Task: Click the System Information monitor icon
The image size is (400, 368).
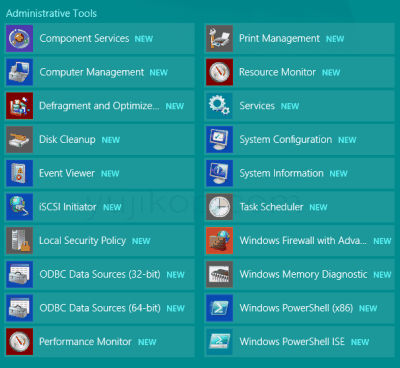Action: (219, 173)
